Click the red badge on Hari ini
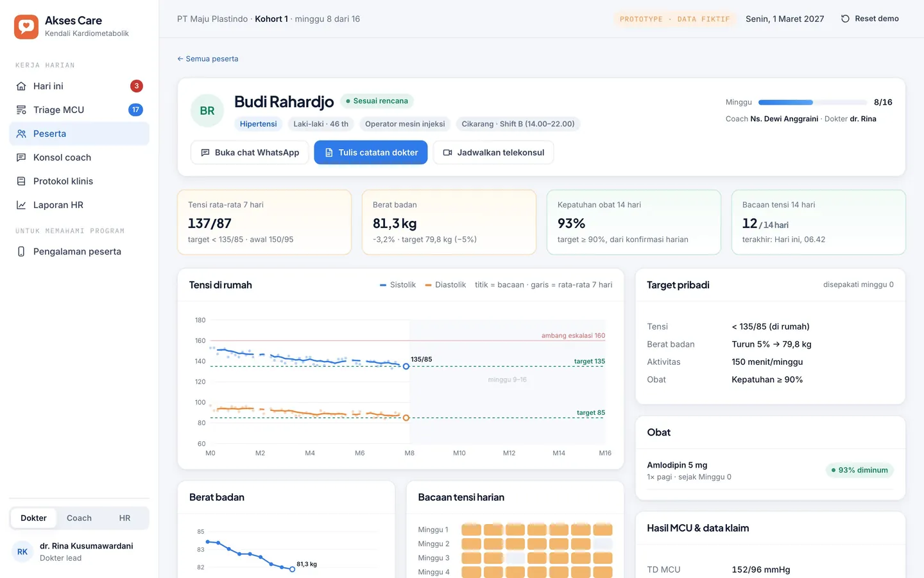924x578 pixels. pos(137,86)
